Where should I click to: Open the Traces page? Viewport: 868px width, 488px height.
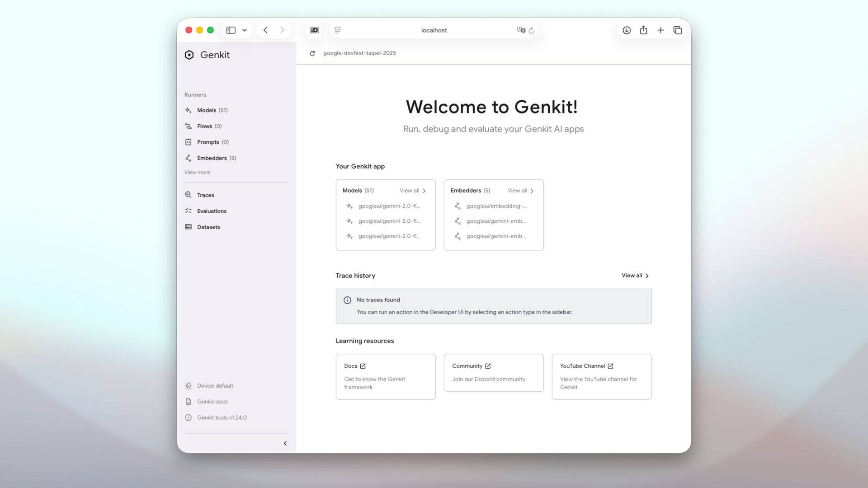pos(205,195)
